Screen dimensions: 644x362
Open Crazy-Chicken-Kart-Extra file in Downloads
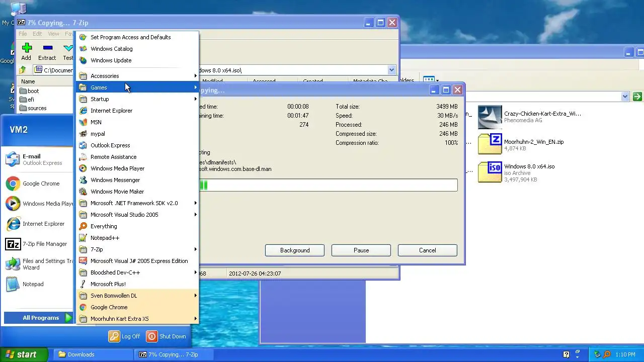[x=529, y=117]
